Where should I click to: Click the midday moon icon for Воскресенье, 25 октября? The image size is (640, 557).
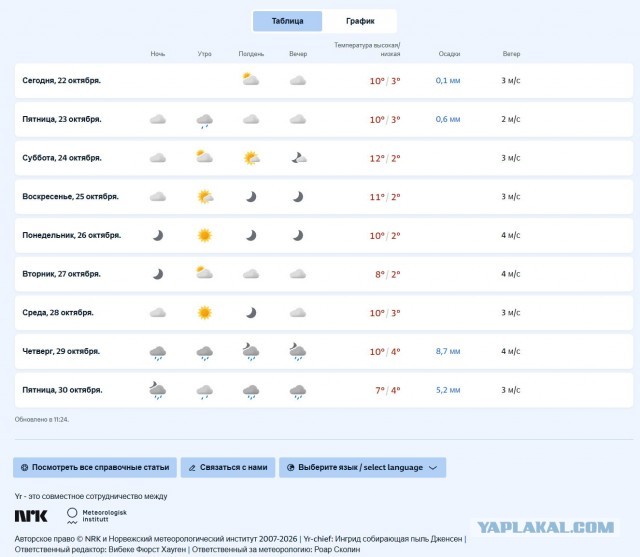click(x=251, y=197)
